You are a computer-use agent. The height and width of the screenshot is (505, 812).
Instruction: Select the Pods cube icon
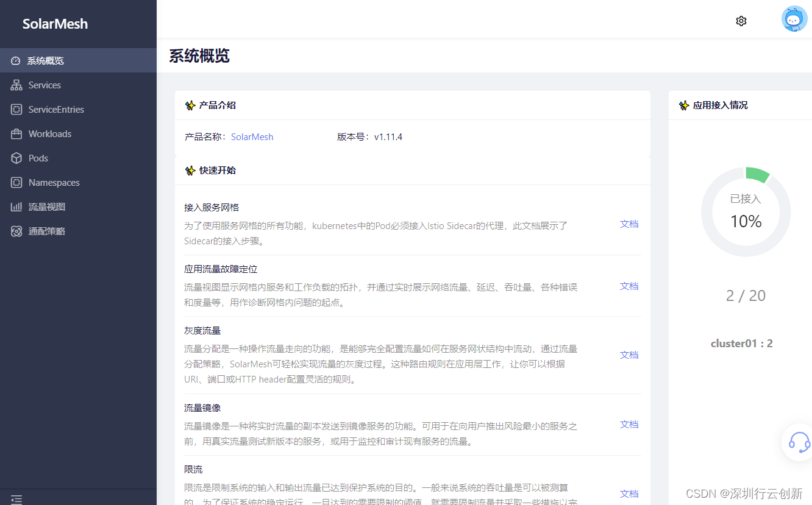point(16,158)
